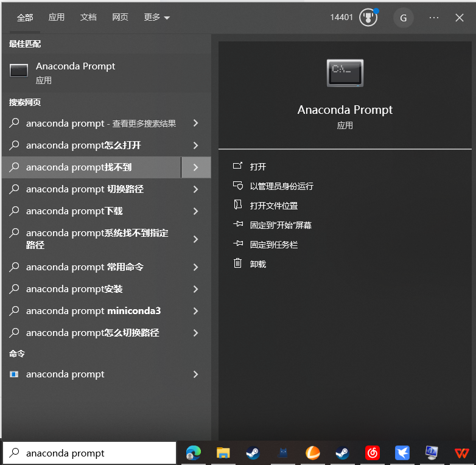
Task: Expand arrow for 系统找不到指定路径 row
Action: 196,239
